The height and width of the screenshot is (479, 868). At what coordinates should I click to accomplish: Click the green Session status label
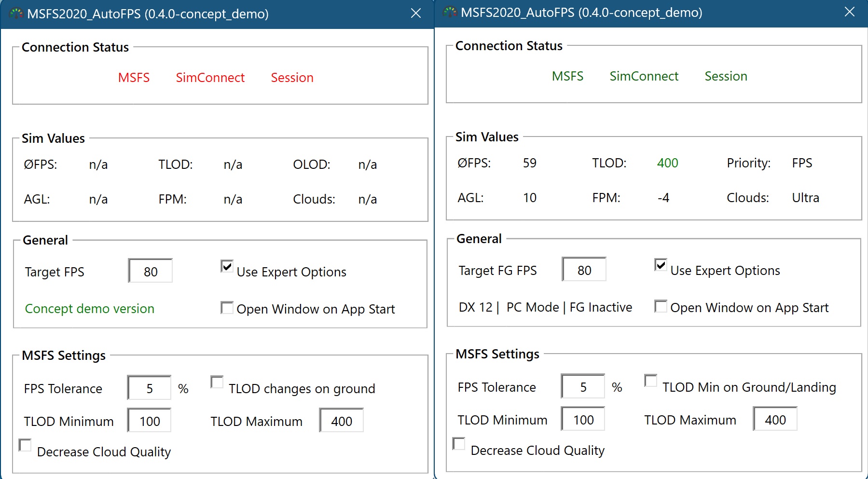(726, 76)
